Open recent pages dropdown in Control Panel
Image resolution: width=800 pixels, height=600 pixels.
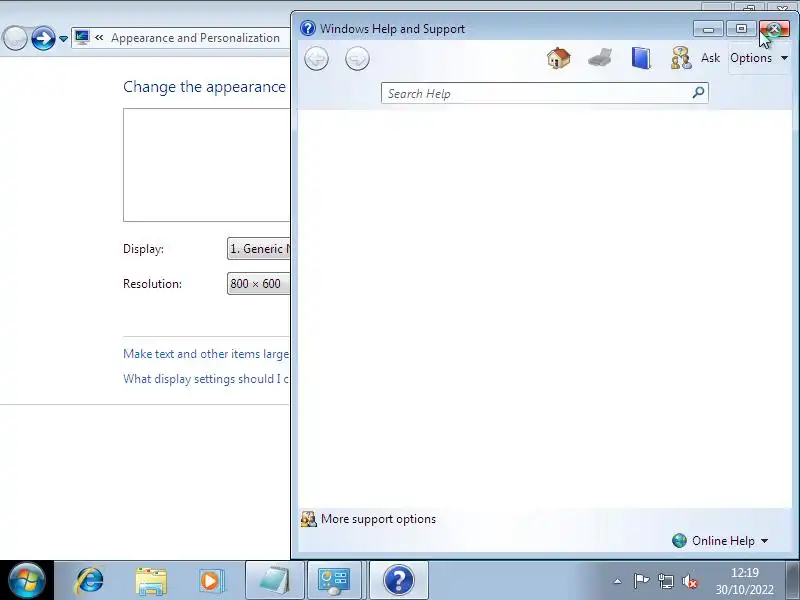click(x=63, y=38)
